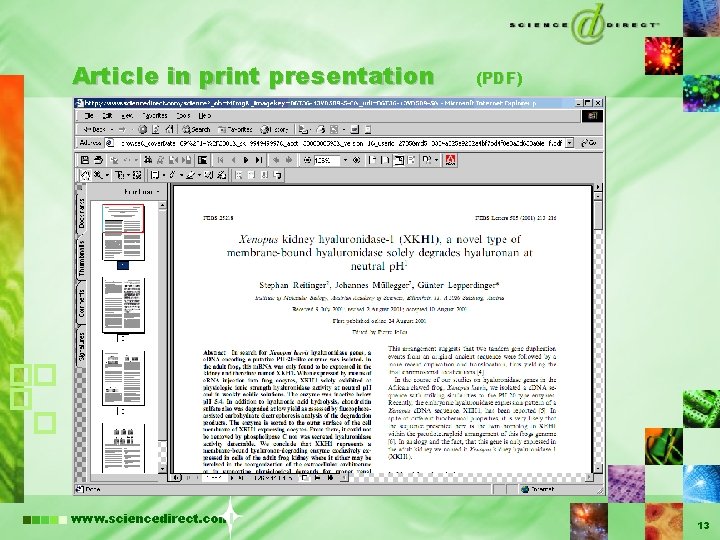Toggle the Show/Hide Navigation Pane icon
Screen dimensions: 720x540
(x=202, y=160)
